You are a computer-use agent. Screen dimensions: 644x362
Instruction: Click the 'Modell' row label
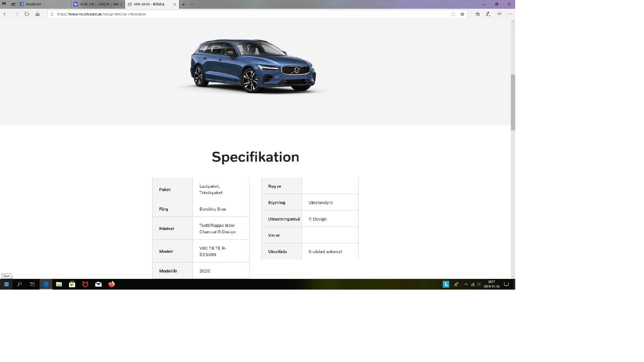point(166,251)
